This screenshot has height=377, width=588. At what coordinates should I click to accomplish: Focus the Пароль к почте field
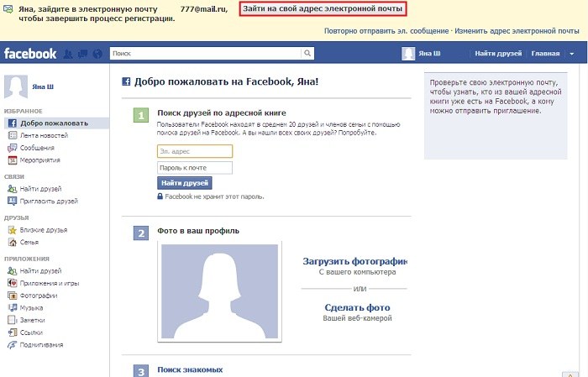point(195,168)
